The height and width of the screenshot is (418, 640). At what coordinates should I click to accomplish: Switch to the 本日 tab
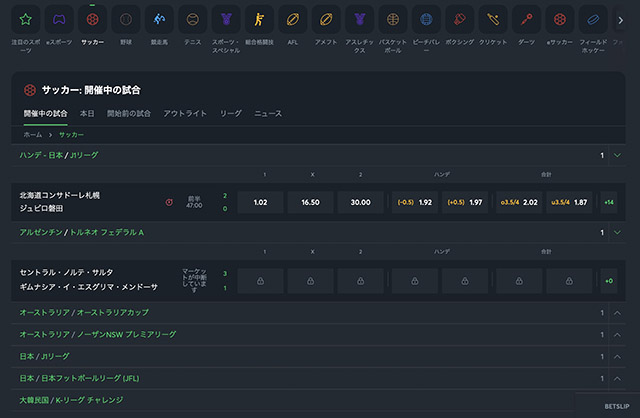point(87,113)
